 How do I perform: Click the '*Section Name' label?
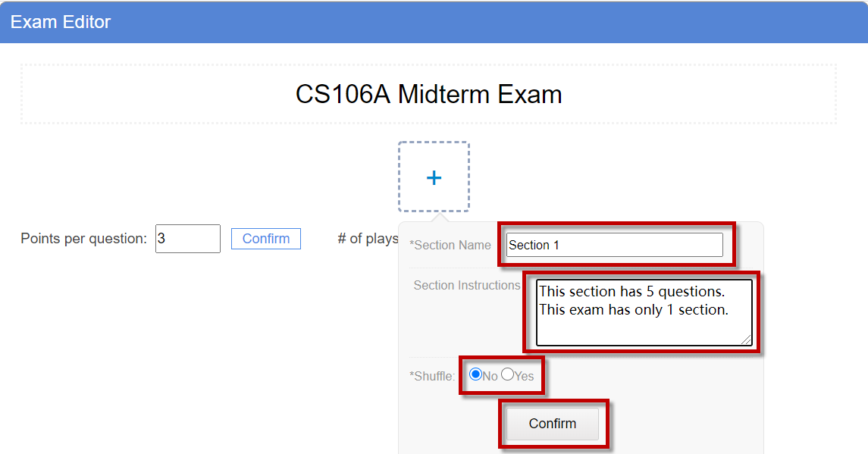(450, 246)
